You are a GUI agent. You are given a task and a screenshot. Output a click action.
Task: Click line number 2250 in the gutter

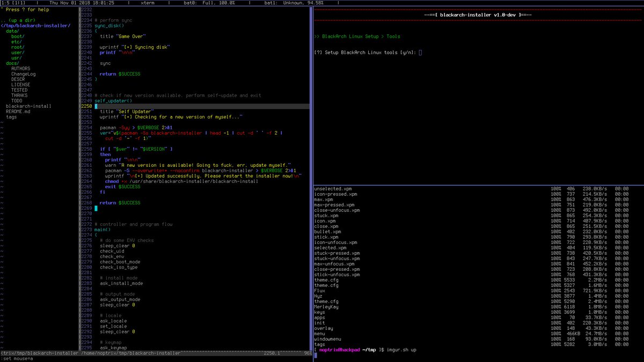click(86, 106)
